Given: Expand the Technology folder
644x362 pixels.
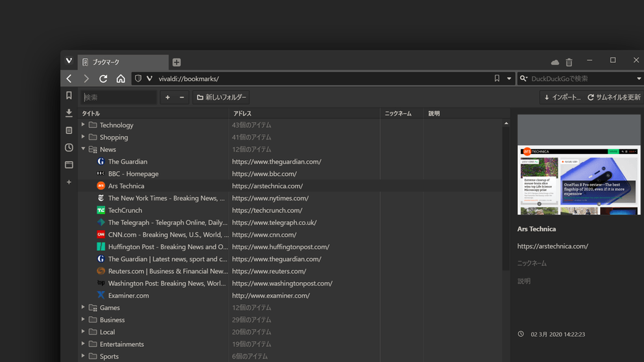Looking at the screenshot, I should pyautogui.click(x=84, y=125).
